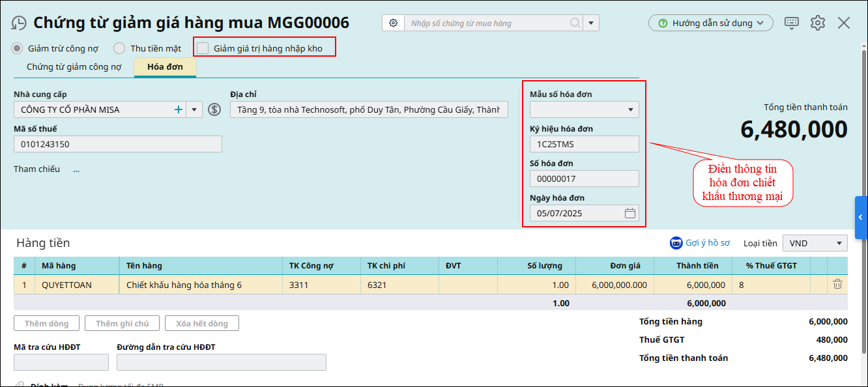Open settings gear icon at top right
The height and width of the screenshot is (387, 868).
(818, 23)
